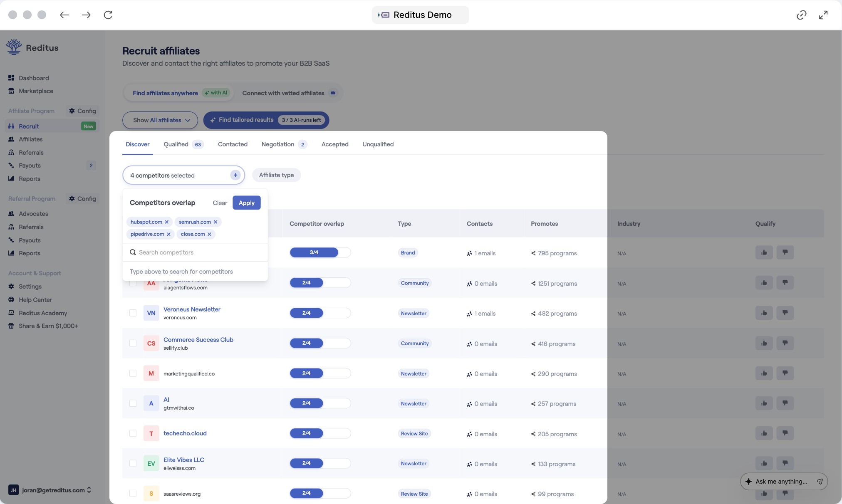Image resolution: width=842 pixels, height=504 pixels.
Task: Remove hubspot.com competitor tag
Action: click(x=167, y=222)
